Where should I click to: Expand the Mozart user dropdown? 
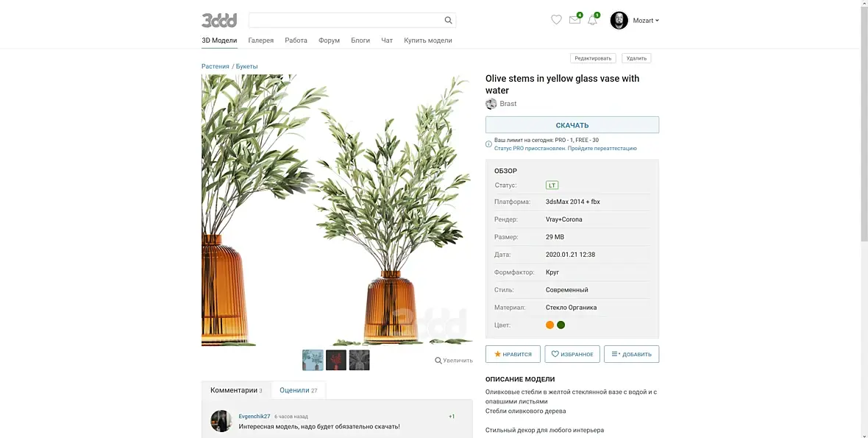645,21
